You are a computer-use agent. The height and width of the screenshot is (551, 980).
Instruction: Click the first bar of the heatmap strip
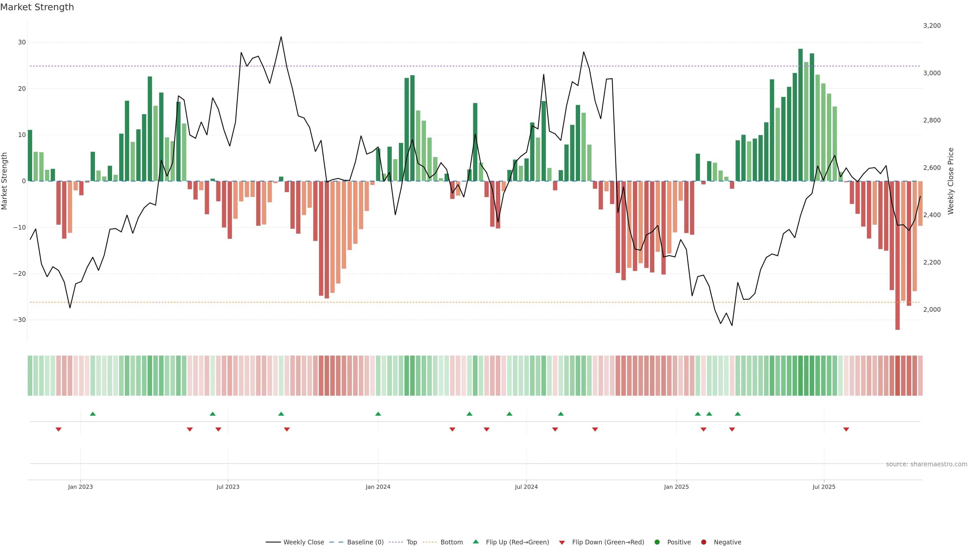tap(30, 376)
